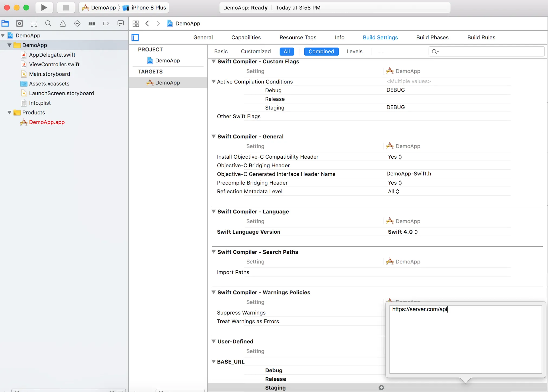548x392 pixels.
Task: Open the breakpoint navigator icon
Action: [106, 24]
